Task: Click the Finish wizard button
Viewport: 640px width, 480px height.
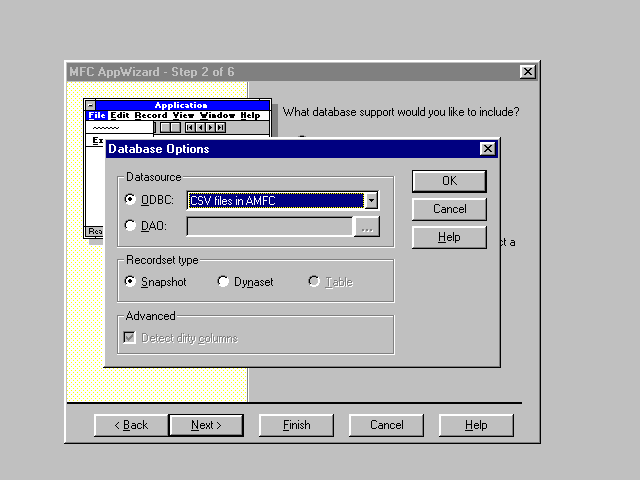Action: [x=296, y=425]
